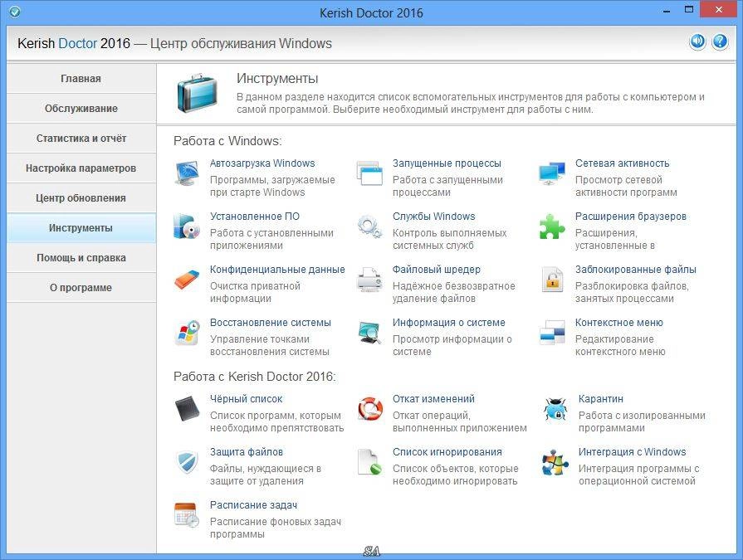Image resolution: width=743 pixels, height=560 pixels.
Task: Select the Инструменты sidebar item
Action: tap(81, 227)
